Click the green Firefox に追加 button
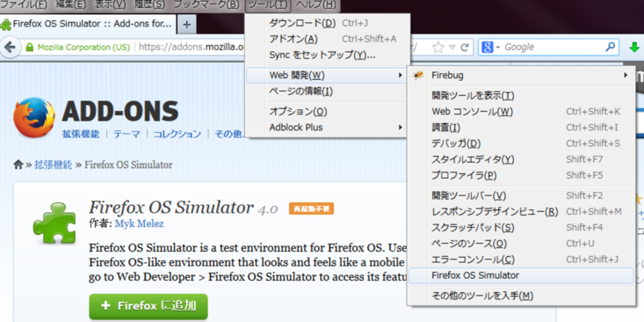644x322 pixels. tap(149, 306)
